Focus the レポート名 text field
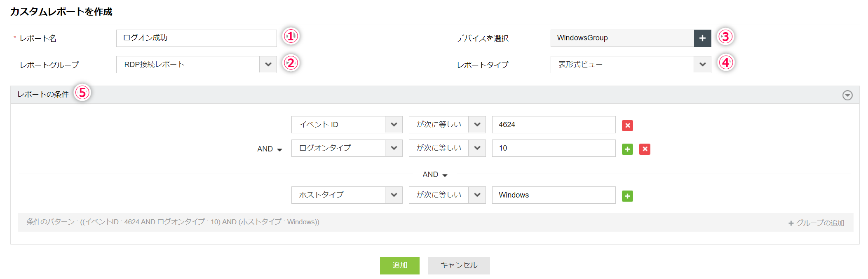Screen dimensions: 868x279 [x=196, y=38]
